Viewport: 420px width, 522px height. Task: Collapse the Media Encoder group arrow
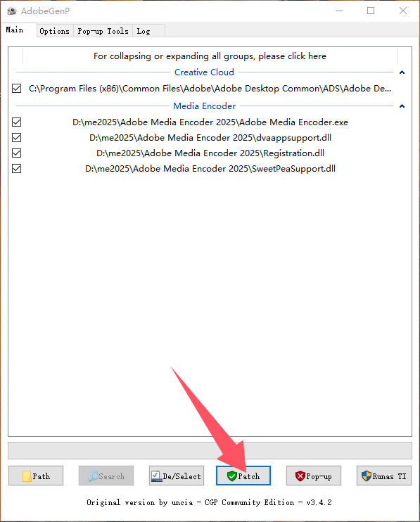[x=402, y=106]
